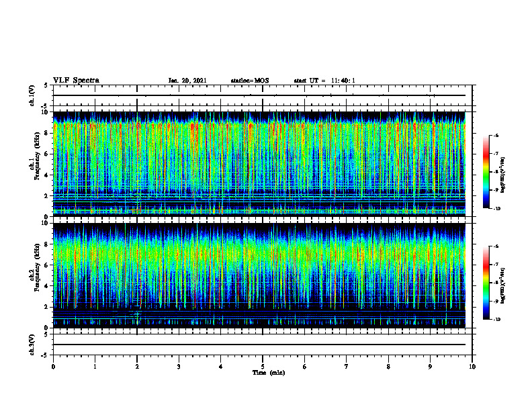Click the ch.1 spectrogram color scale bar
This screenshot has width=532, height=411.
[486, 172]
